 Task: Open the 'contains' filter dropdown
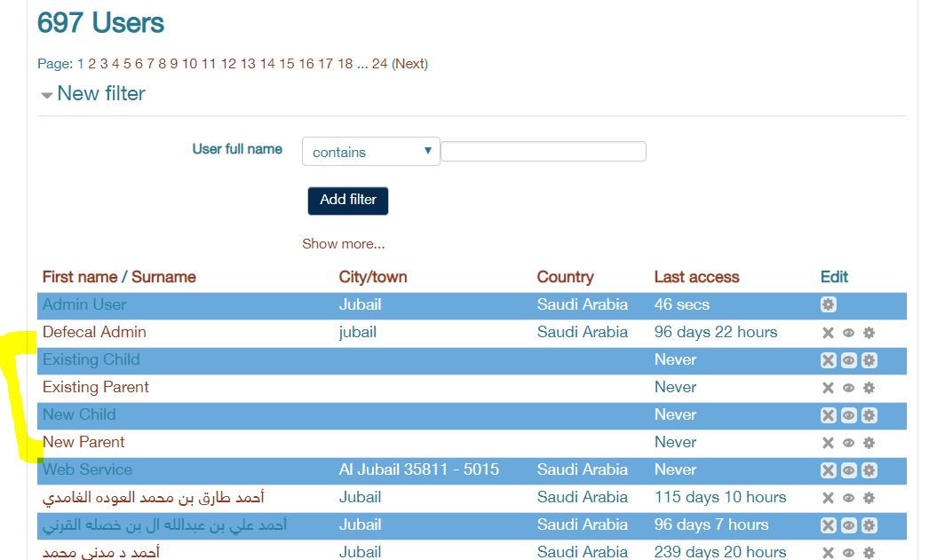tap(370, 152)
